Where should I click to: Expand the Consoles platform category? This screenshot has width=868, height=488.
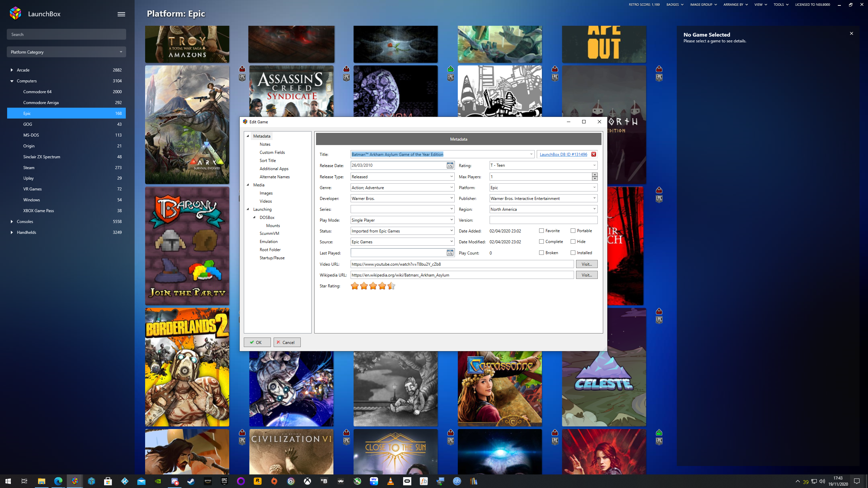point(12,222)
